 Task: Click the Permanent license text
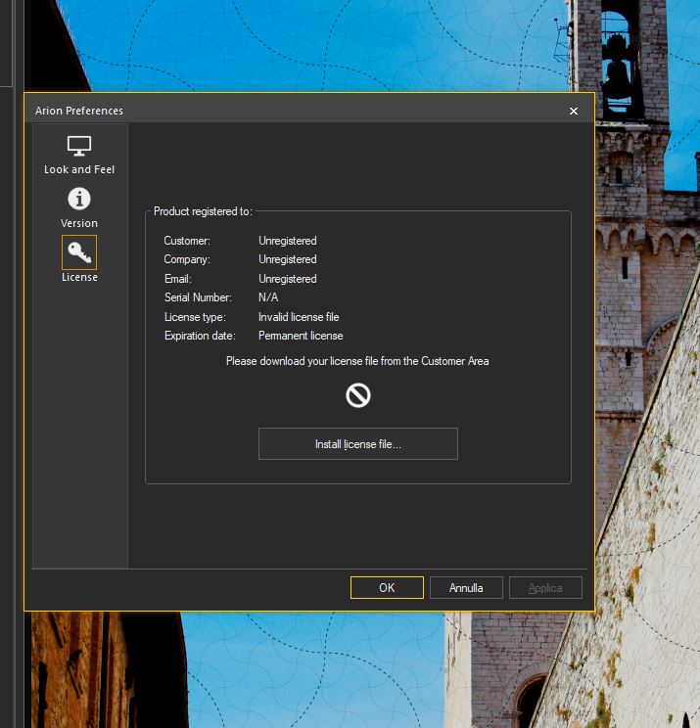point(301,336)
